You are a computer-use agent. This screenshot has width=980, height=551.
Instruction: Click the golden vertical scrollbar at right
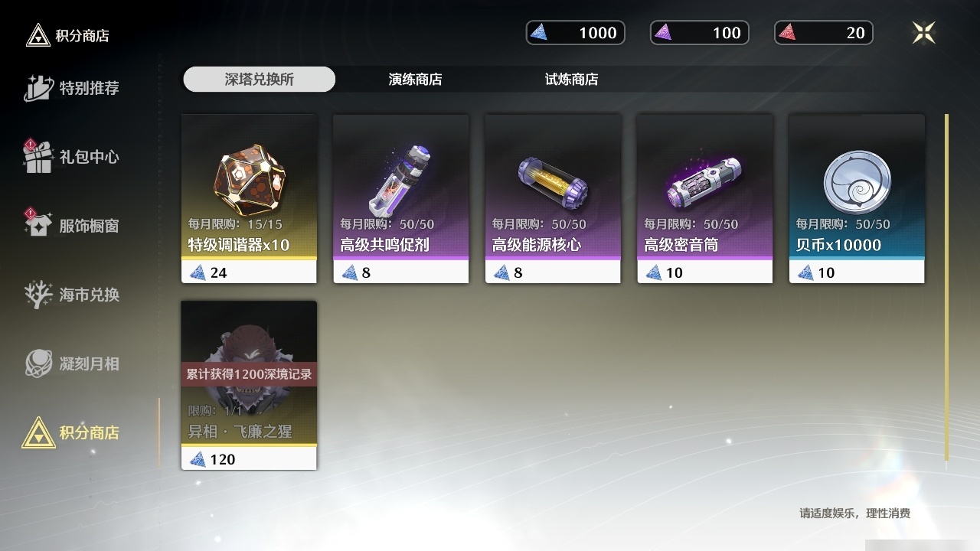tap(947, 287)
